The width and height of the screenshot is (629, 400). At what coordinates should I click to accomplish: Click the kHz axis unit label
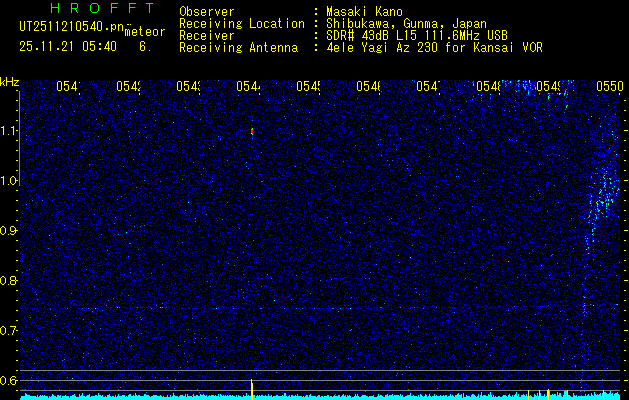click(10, 81)
